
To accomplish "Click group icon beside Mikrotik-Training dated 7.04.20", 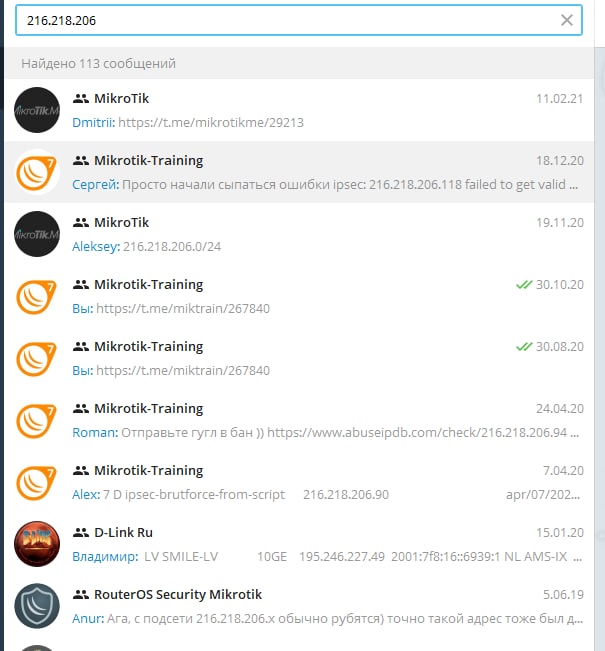I will [x=81, y=471].
